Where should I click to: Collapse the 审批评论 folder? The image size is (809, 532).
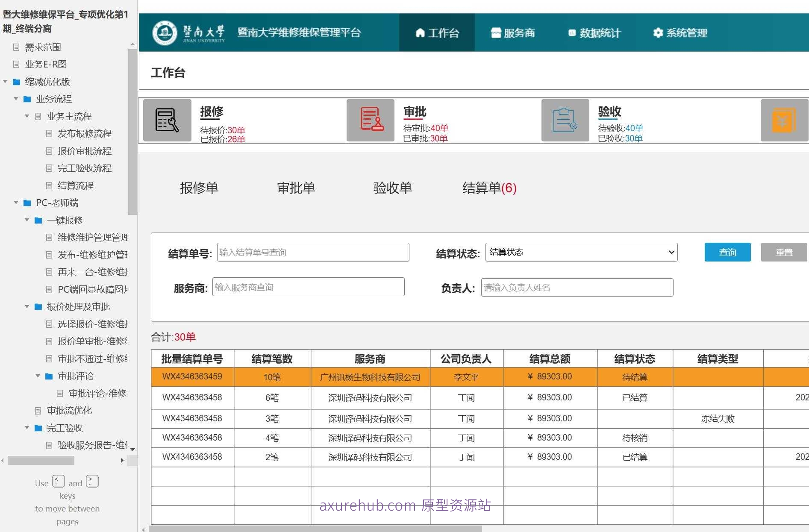point(38,376)
